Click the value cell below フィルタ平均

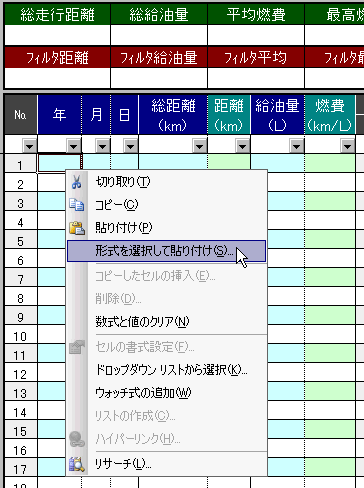point(256,78)
